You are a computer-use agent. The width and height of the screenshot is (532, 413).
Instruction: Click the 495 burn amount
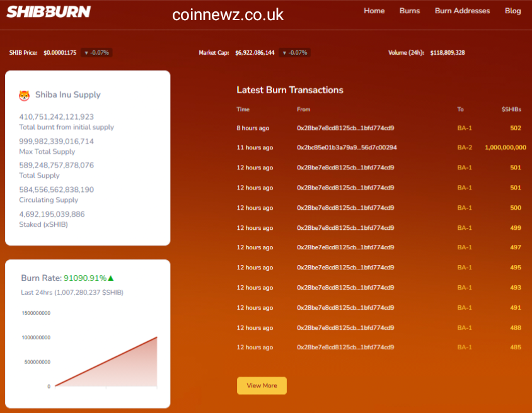516,268
